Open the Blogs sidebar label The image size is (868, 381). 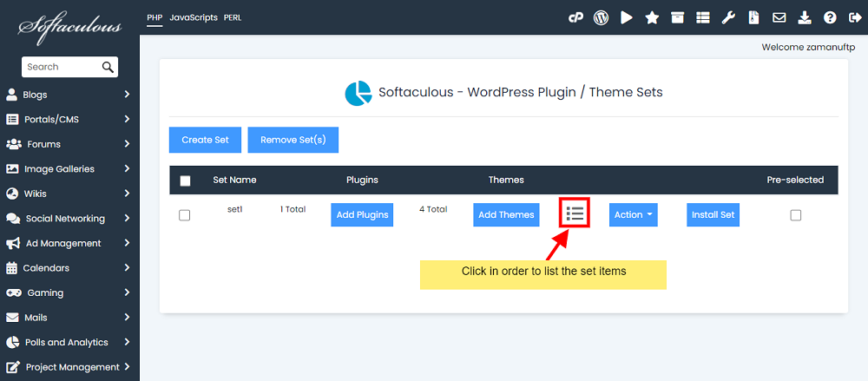click(x=35, y=95)
